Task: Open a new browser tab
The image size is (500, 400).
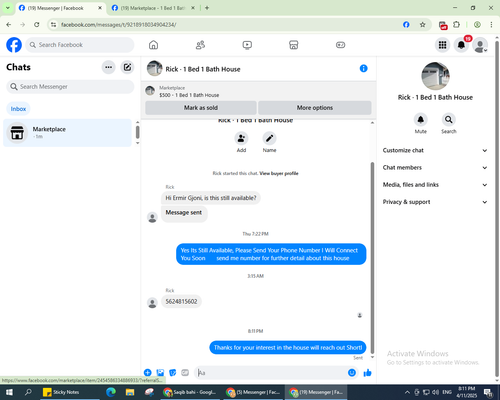Action: tap(207, 8)
